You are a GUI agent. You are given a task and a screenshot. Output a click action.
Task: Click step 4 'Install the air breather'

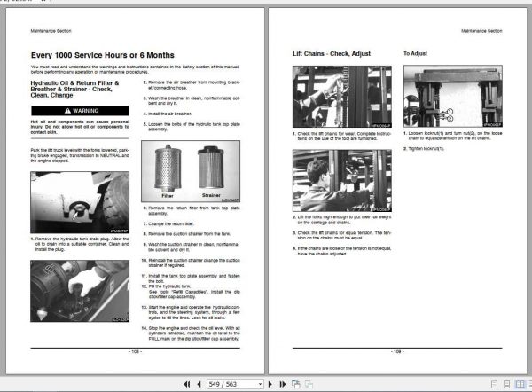[168, 114]
